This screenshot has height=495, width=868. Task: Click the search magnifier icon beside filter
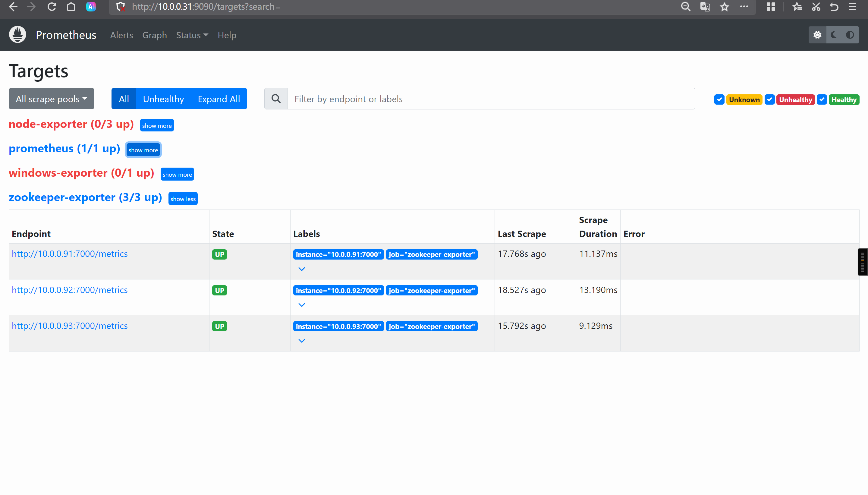[276, 99]
